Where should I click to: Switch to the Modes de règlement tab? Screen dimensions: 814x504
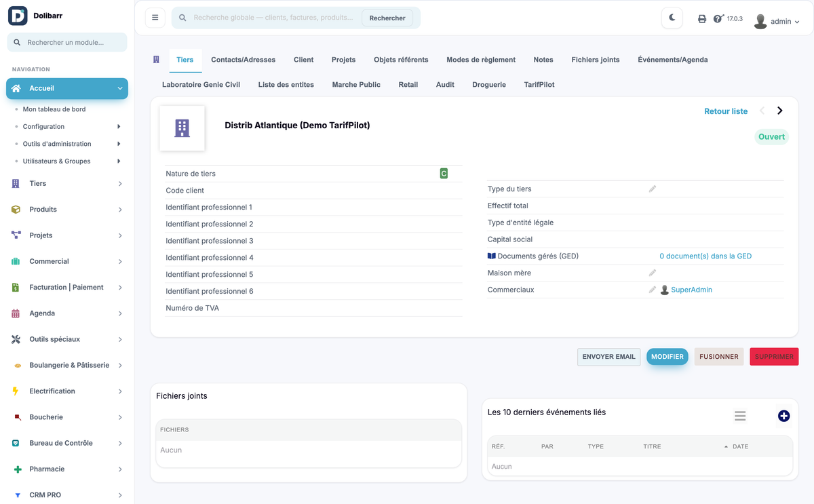pos(481,60)
